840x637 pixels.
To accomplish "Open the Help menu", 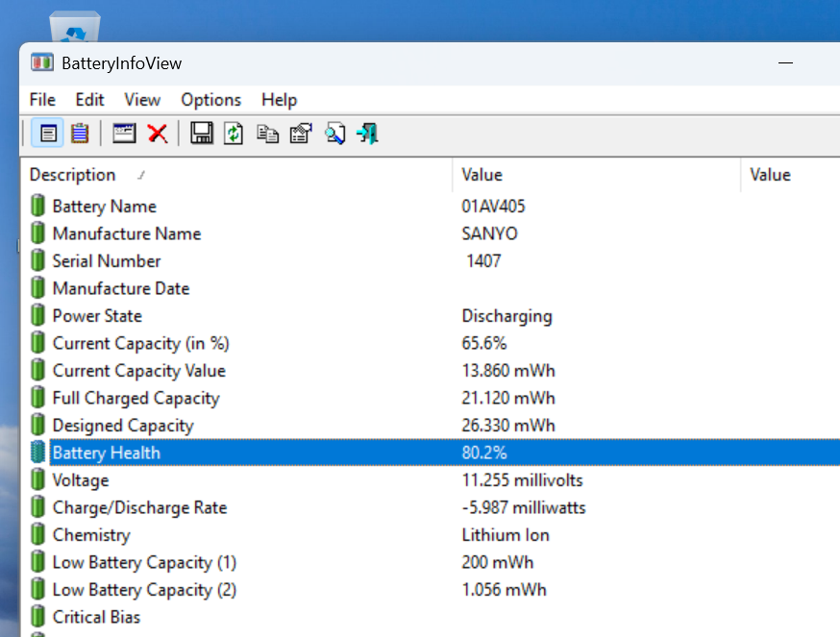I will tap(279, 100).
